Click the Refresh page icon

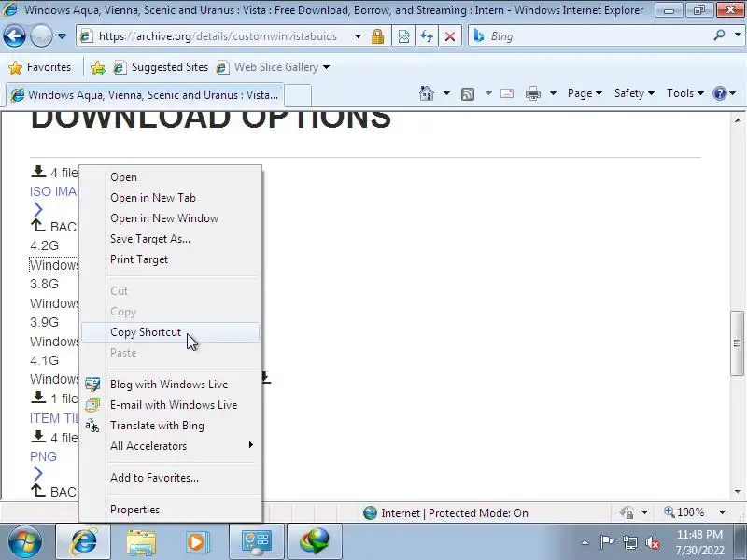(x=427, y=36)
